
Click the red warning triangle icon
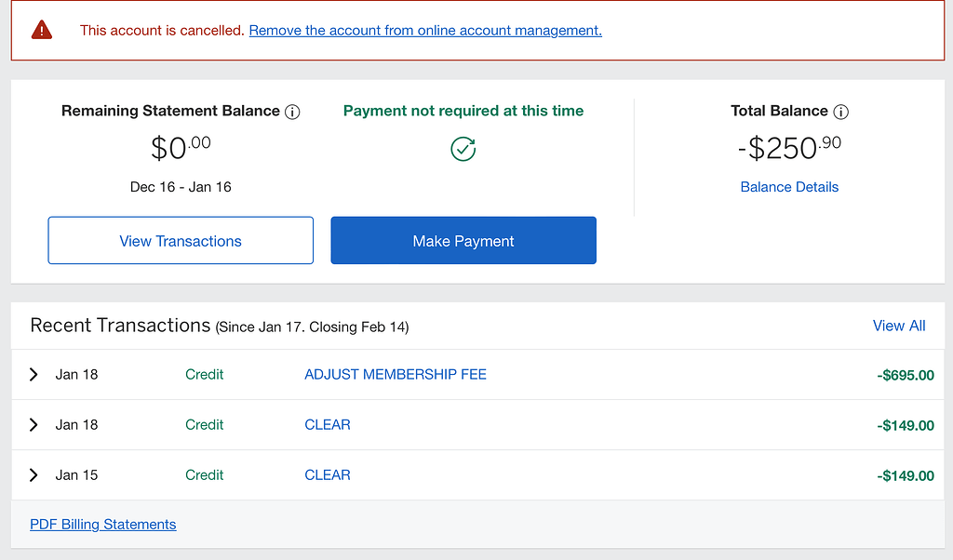[x=41, y=30]
